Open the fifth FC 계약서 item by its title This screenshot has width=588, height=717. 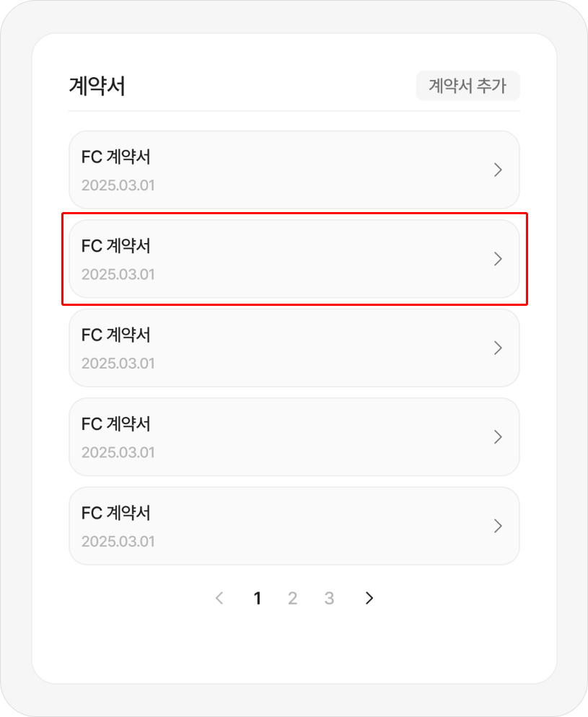116,513
